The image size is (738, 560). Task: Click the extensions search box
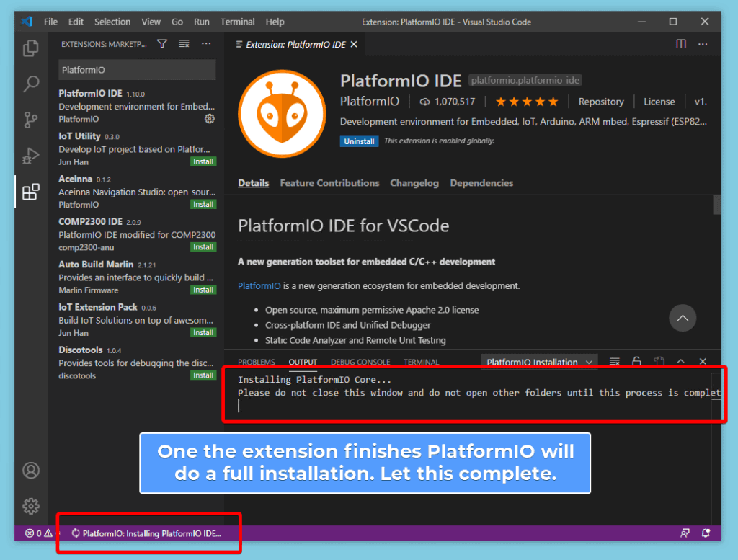point(137,70)
